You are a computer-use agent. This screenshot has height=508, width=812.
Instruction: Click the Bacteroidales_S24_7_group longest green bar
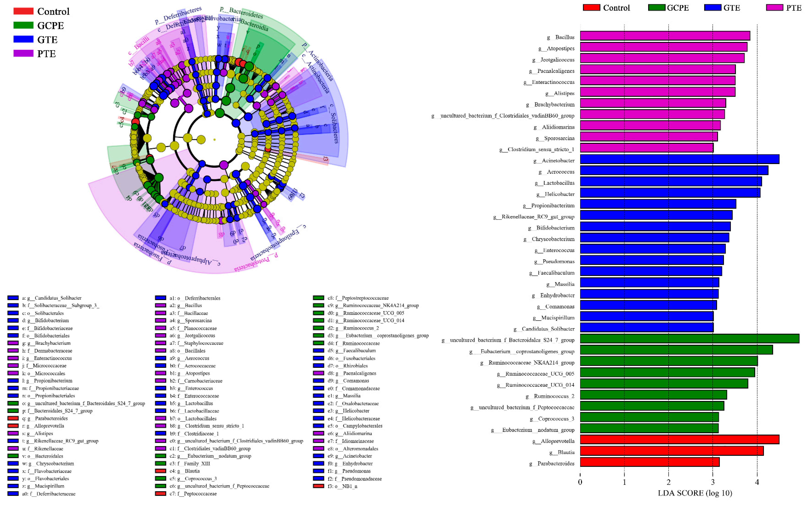pyautogui.click(x=689, y=339)
